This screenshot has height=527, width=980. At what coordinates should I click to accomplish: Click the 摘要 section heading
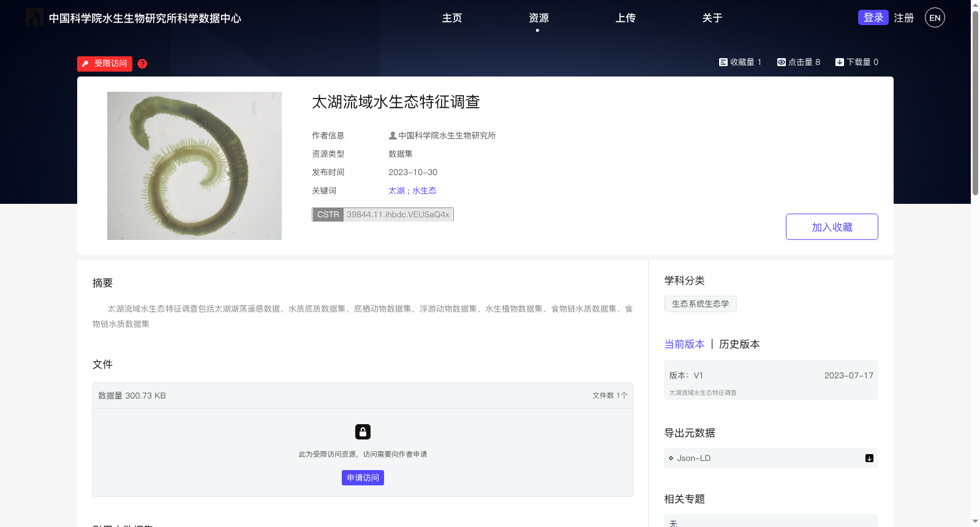coord(102,283)
